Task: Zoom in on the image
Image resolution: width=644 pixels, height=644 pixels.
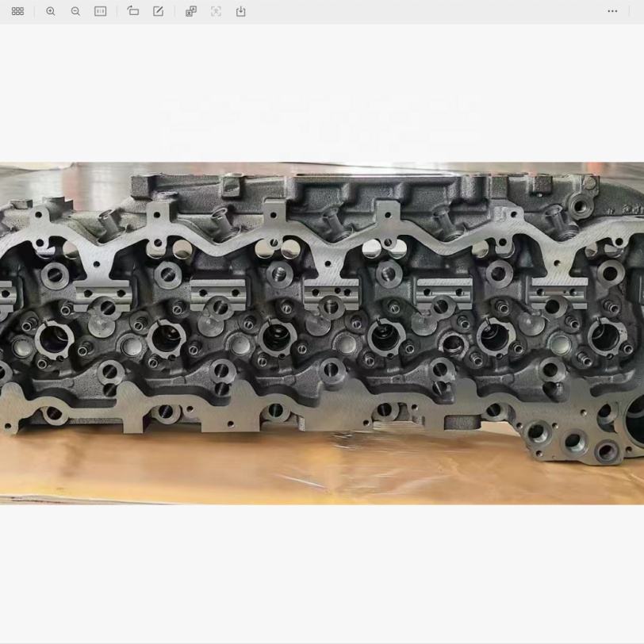Action: pos(51,11)
